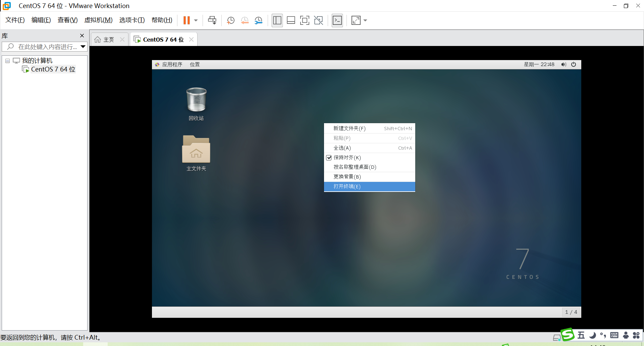Click the volume icon in CentOS panel
The width and height of the screenshot is (644, 346).
point(564,64)
